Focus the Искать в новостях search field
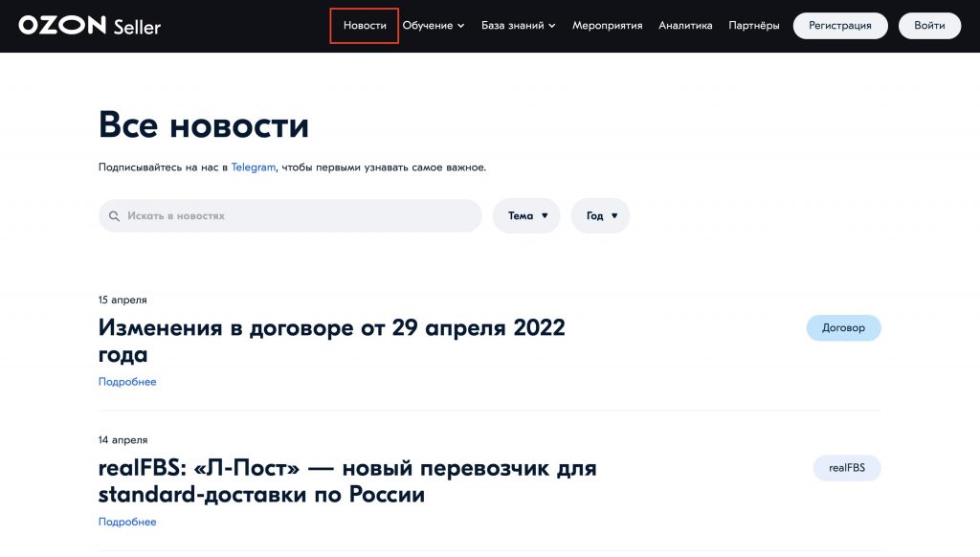The image size is (980, 557). click(x=290, y=215)
